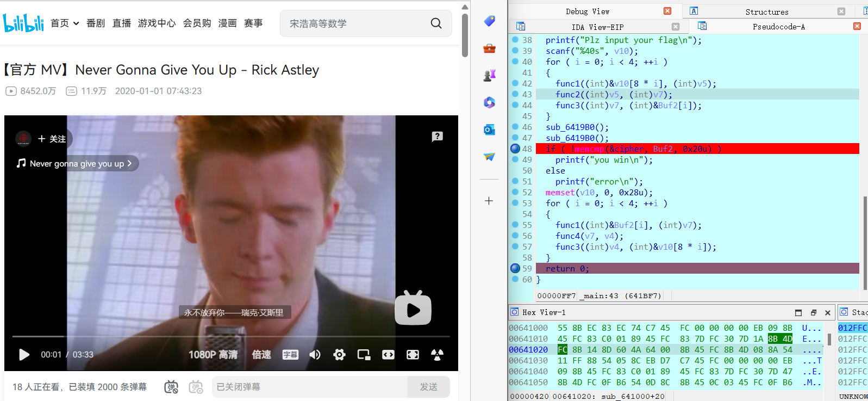Open the 1080P 高清 quality menu

pos(213,355)
